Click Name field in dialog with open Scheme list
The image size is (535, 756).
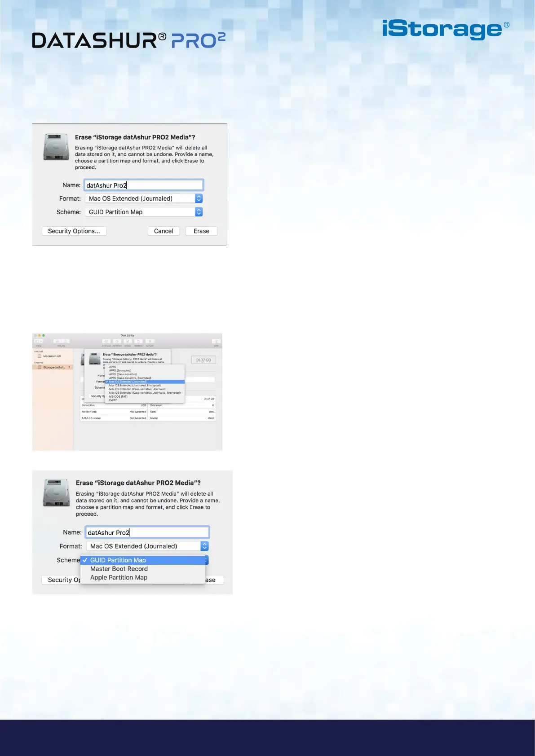[147, 532]
